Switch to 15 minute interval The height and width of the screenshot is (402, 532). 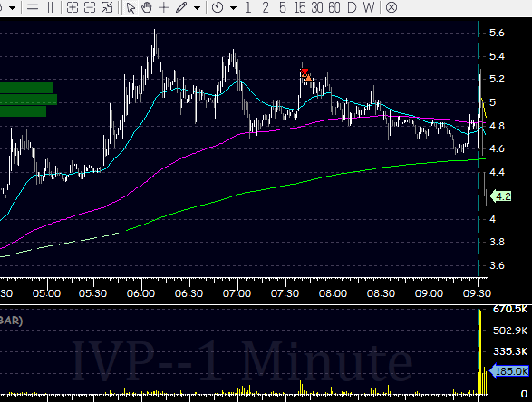pyautogui.click(x=300, y=7)
